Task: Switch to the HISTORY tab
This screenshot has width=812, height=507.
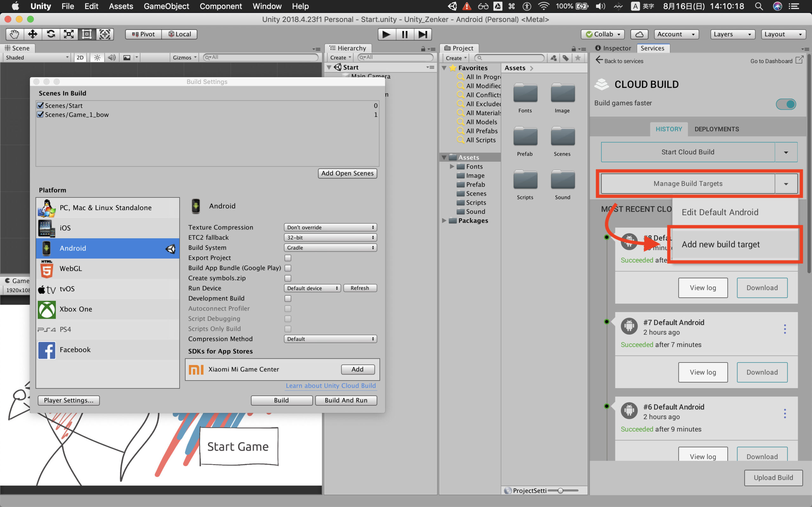Action: point(669,129)
